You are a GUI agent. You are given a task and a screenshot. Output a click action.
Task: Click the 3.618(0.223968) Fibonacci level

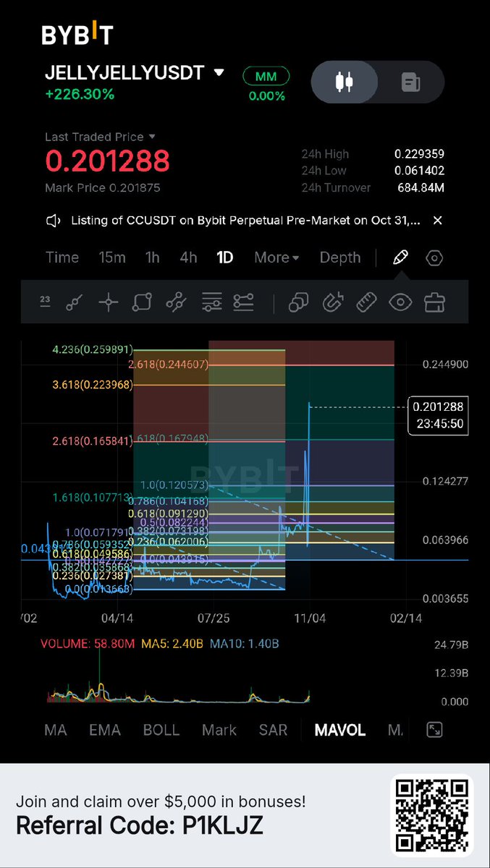pos(91,385)
